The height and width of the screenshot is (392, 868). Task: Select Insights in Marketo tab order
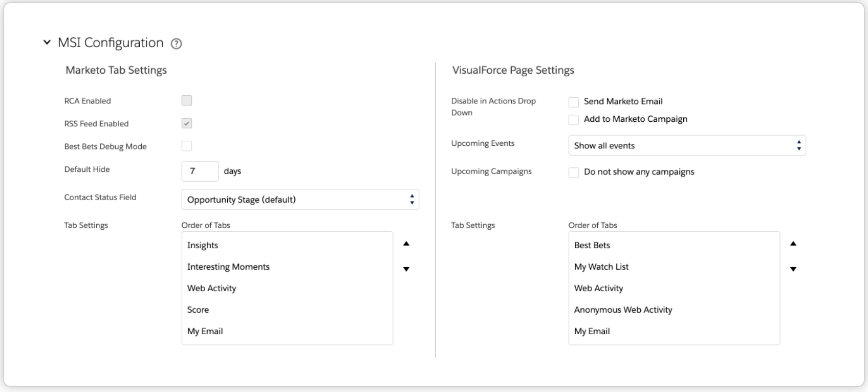pos(287,245)
